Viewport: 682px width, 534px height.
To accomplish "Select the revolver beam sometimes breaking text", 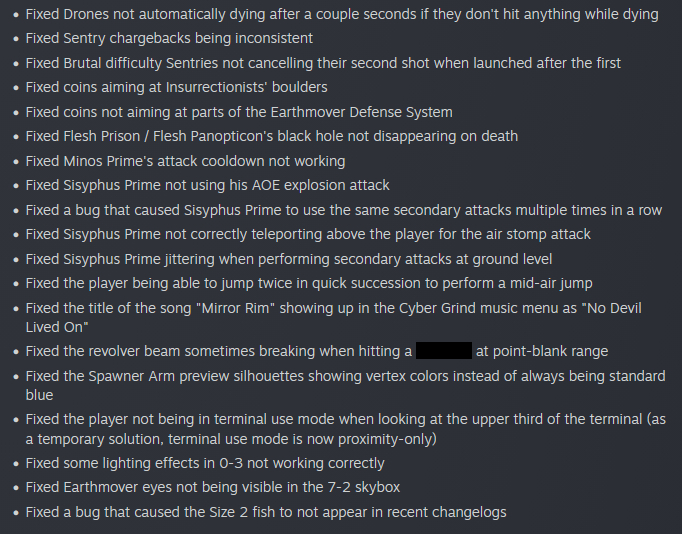I will 219,351.
